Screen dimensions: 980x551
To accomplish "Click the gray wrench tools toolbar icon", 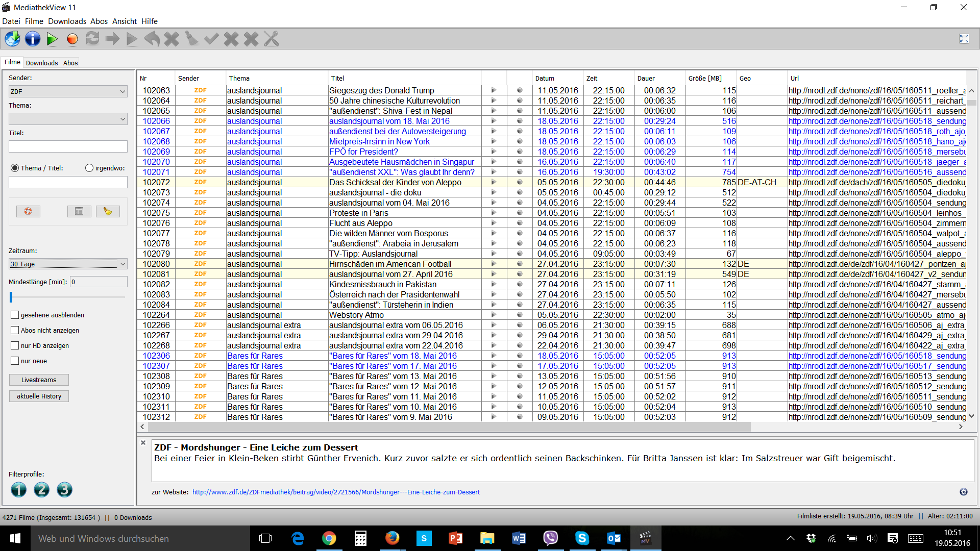I will pyautogui.click(x=271, y=39).
